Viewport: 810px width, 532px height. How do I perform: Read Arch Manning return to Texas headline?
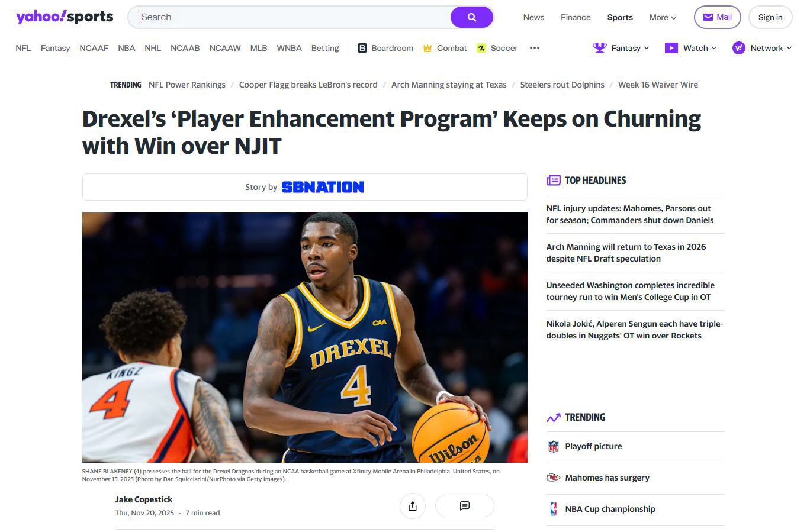click(x=626, y=253)
